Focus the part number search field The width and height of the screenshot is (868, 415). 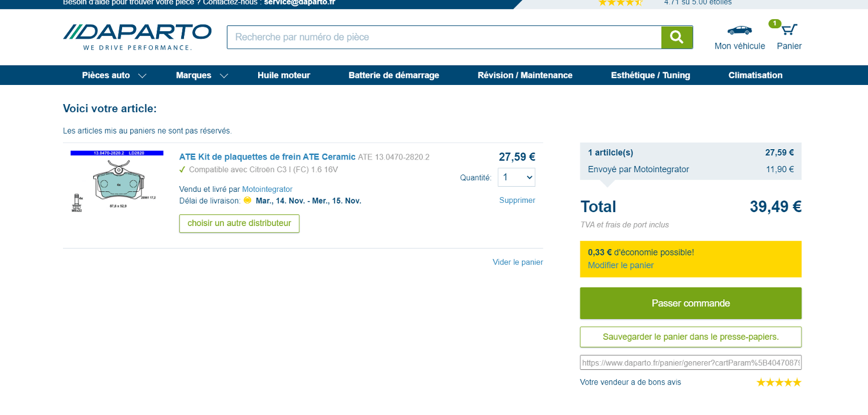444,37
